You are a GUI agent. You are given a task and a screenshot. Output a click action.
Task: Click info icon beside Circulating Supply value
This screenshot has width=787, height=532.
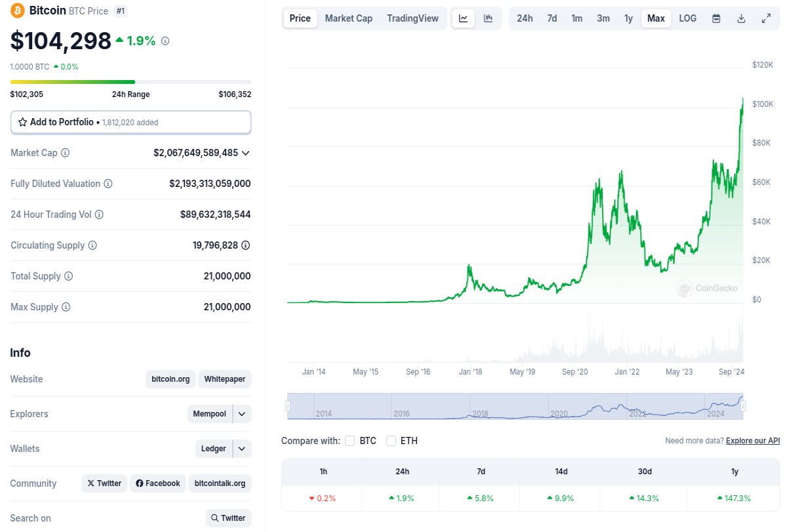245,245
